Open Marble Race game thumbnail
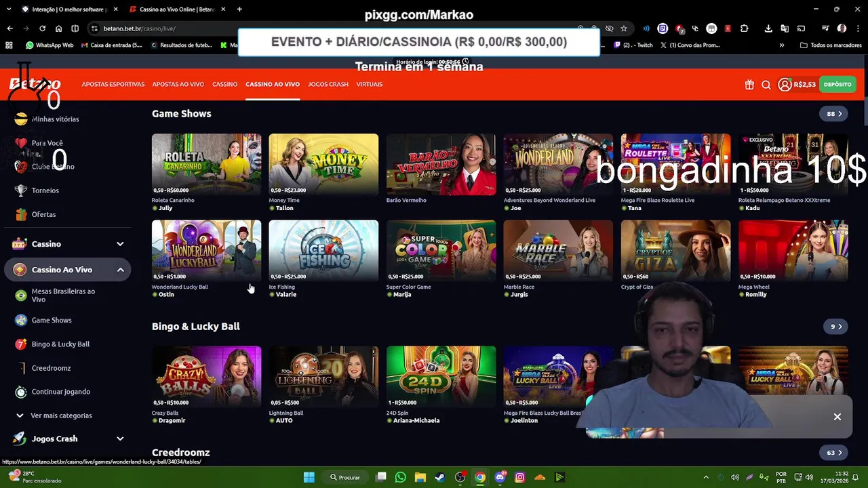868x488 pixels. coord(558,251)
